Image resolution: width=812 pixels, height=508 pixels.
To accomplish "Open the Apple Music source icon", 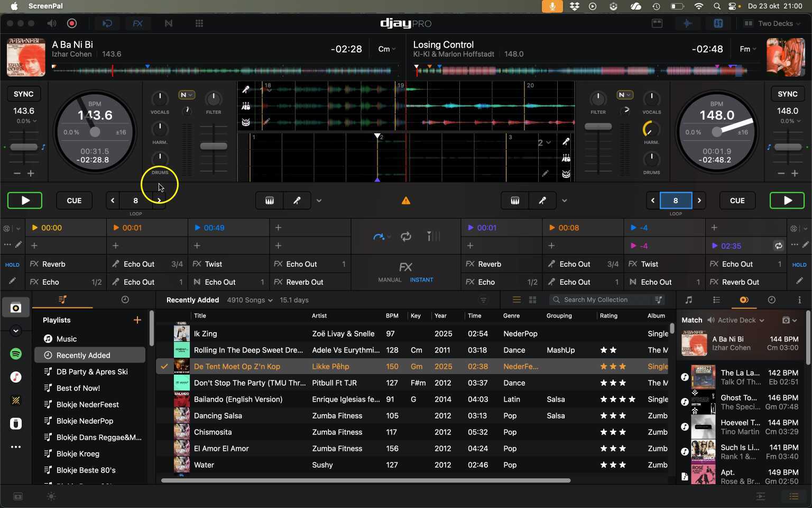I will [16, 377].
